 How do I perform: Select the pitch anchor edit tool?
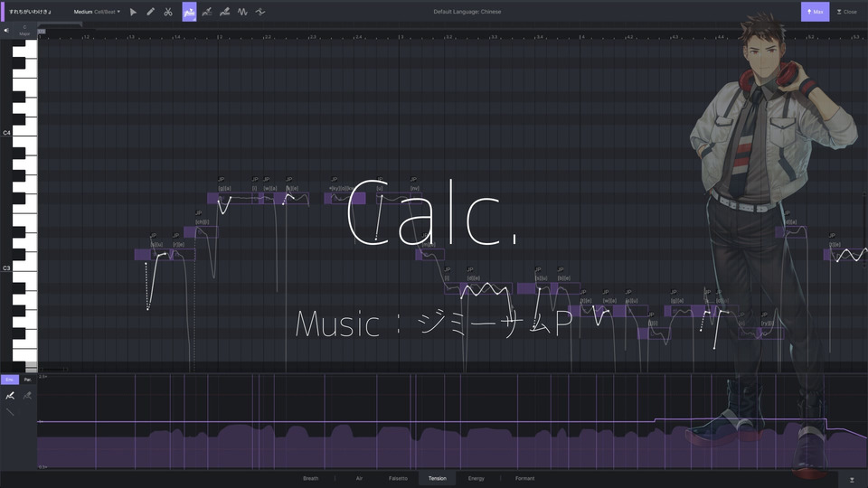pyautogui.click(x=207, y=12)
